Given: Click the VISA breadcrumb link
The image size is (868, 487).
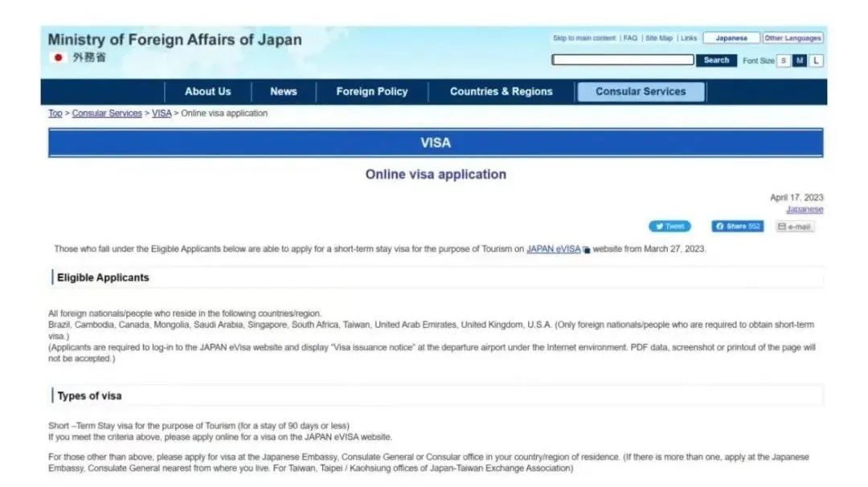Looking at the screenshot, I should 162,113.
